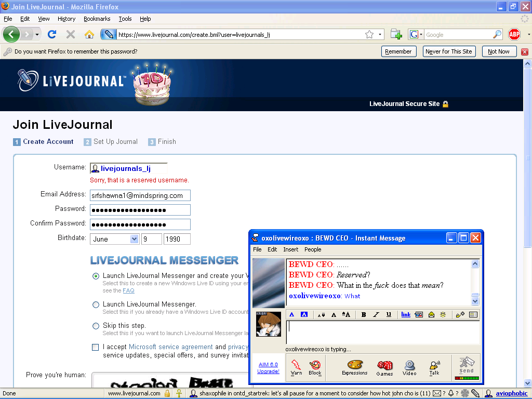The height and width of the screenshot is (399, 532).
Task: Open the URL bar history dropdown
Action: click(x=380, y=34)
